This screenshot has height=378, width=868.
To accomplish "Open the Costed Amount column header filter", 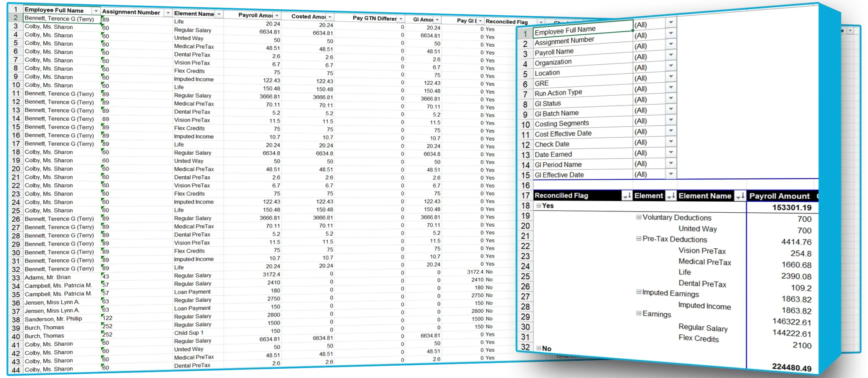I will tap(330, 17).
